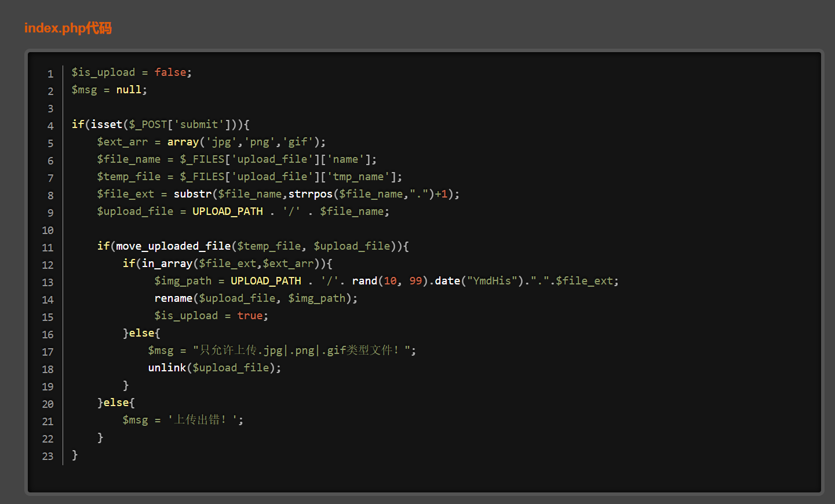Click the $is_upload variable on line 1
The height and width of the screenshot is (504, 835).
click(x=103, y=72)
